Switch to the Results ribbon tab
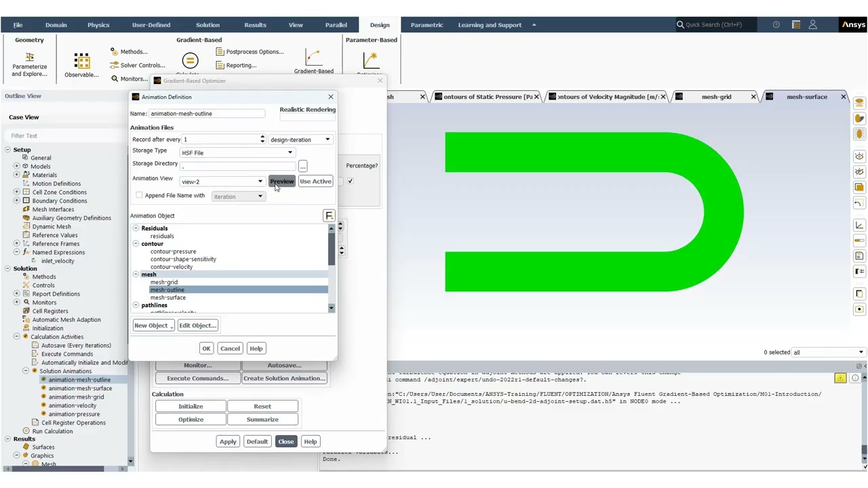868x488 pixels. (x=255, y=25)
